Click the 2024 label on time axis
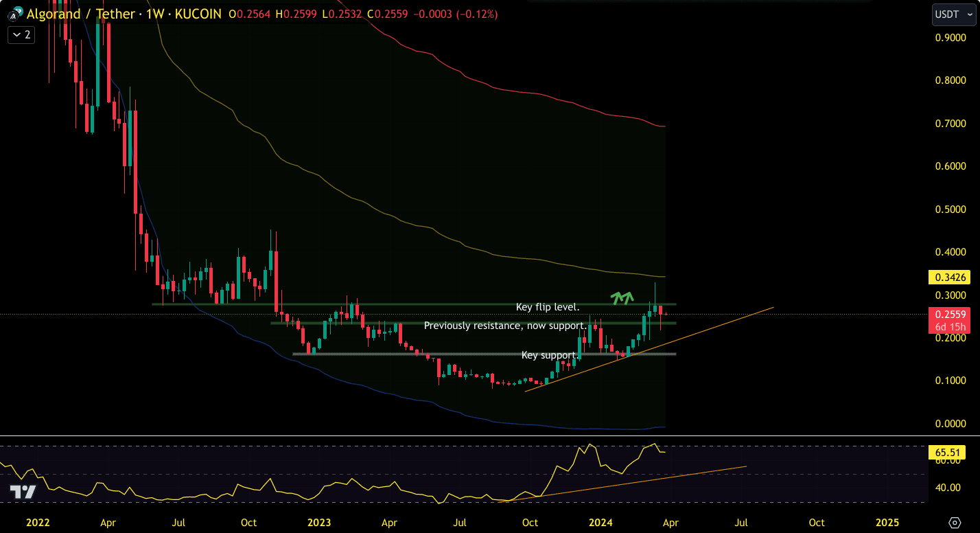Image resolution: width=980 pixels, height=533 pixels. click(x=601, y=523)
